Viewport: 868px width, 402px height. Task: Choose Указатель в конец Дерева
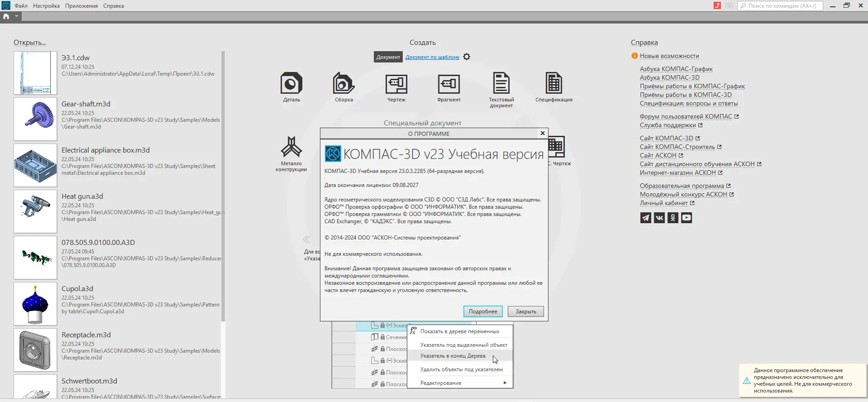coord(460,356)
